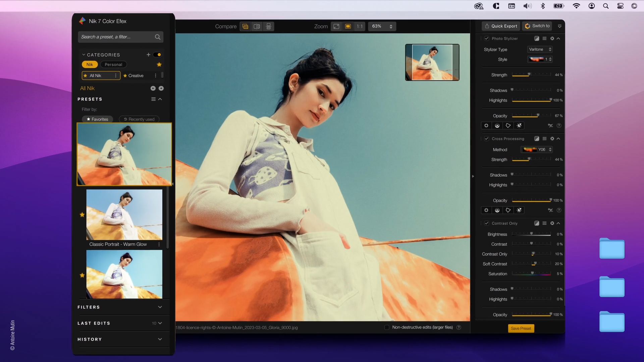The width and height of the screenshot is (644, 362).
Task: Select the Personal category tab
Action: click(113, 64)
